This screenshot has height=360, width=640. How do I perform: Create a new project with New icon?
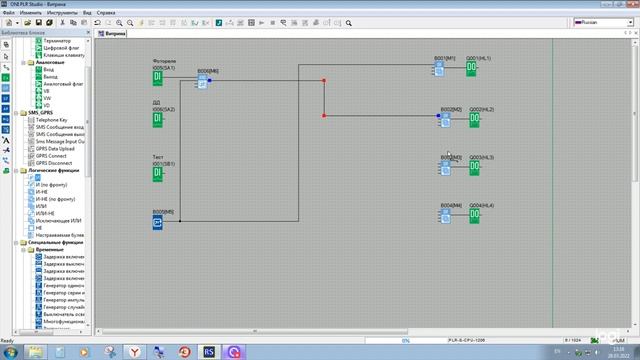point(9,23)
